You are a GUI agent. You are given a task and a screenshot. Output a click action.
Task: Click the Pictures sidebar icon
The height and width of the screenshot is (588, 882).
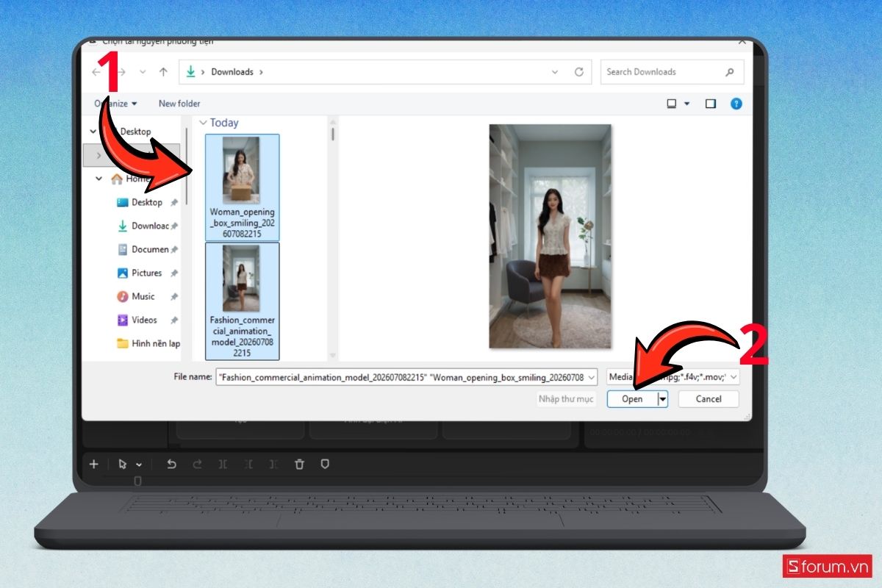pos(123,273)
